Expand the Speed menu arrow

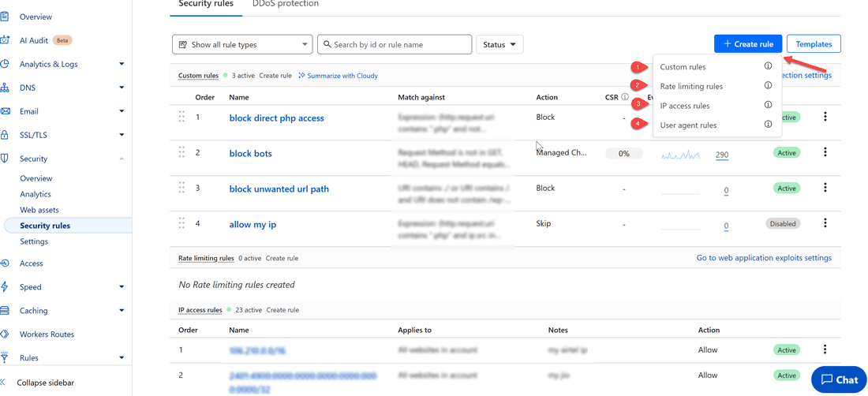pos(122,287)
